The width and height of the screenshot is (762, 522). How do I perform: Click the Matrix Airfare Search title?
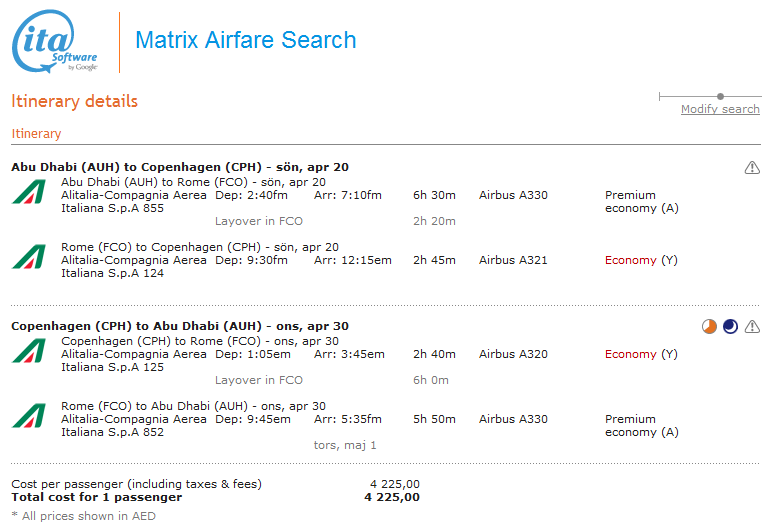tap(246, 41)
